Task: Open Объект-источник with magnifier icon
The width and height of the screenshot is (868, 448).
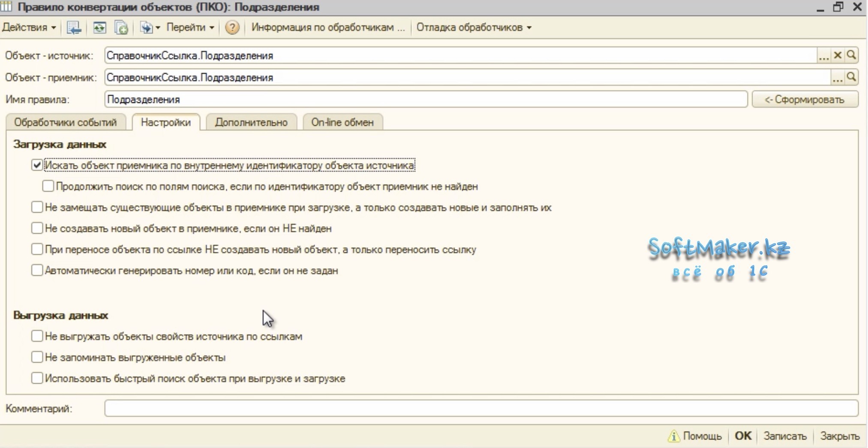Action: pos(852,55)
